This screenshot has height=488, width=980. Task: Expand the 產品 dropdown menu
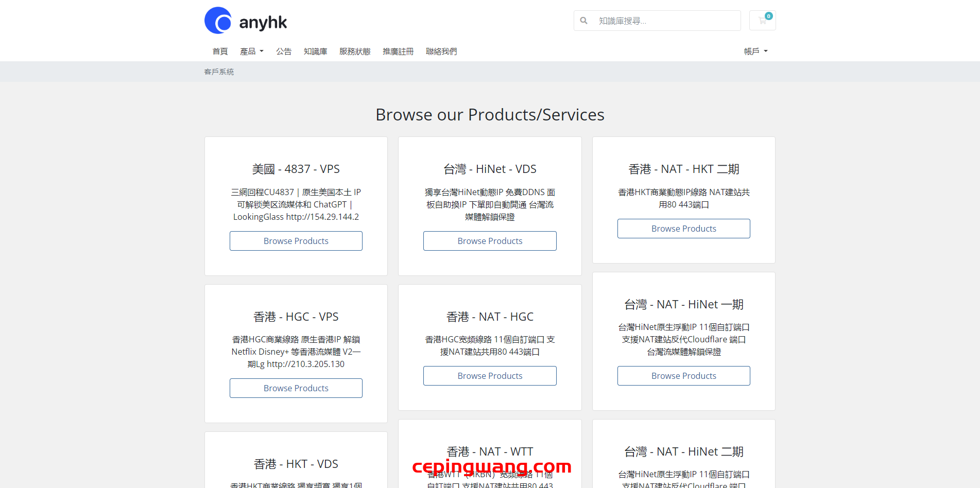point(251,51)
